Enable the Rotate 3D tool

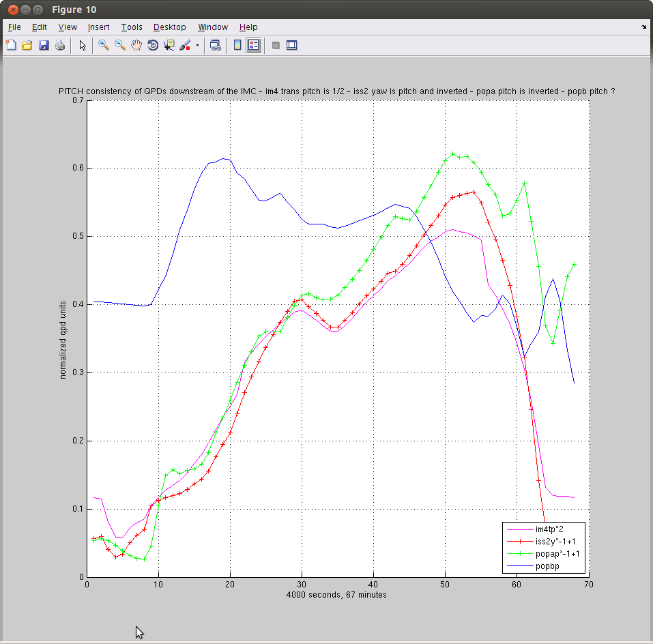click(153, 45)
